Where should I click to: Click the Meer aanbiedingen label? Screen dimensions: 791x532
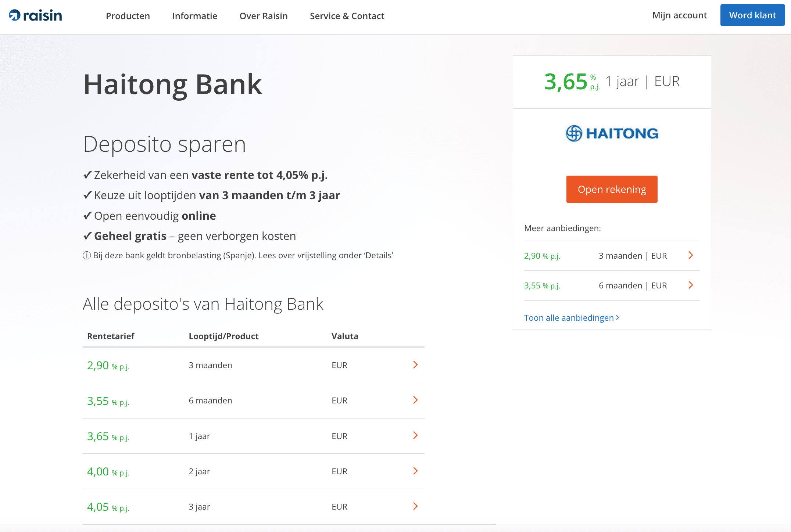[562, 228]
